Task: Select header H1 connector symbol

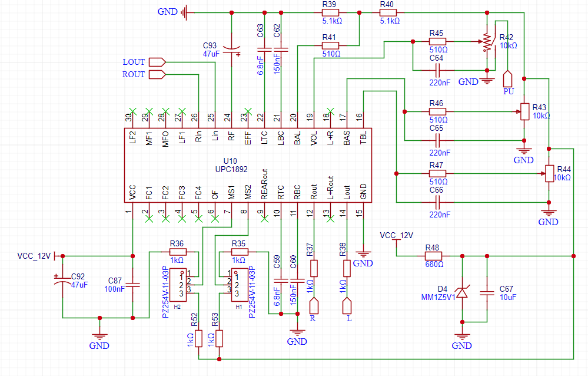Action: (240, 285)
